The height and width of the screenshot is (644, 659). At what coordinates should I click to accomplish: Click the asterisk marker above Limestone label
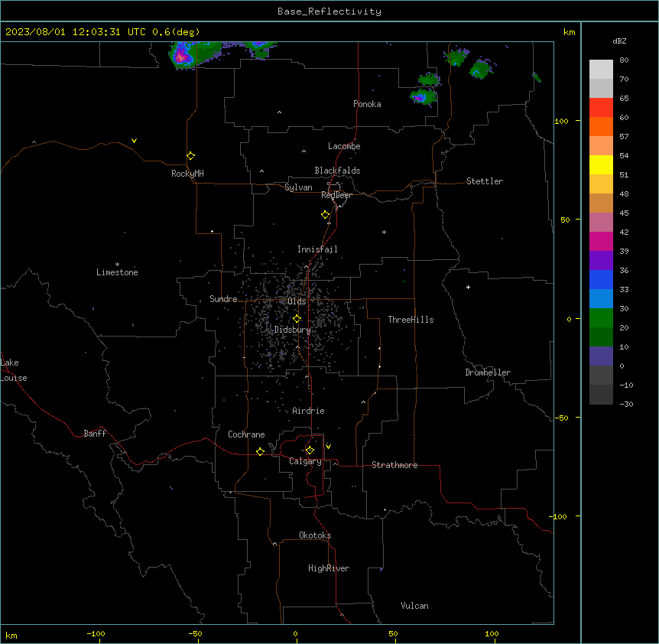(117, 265)
